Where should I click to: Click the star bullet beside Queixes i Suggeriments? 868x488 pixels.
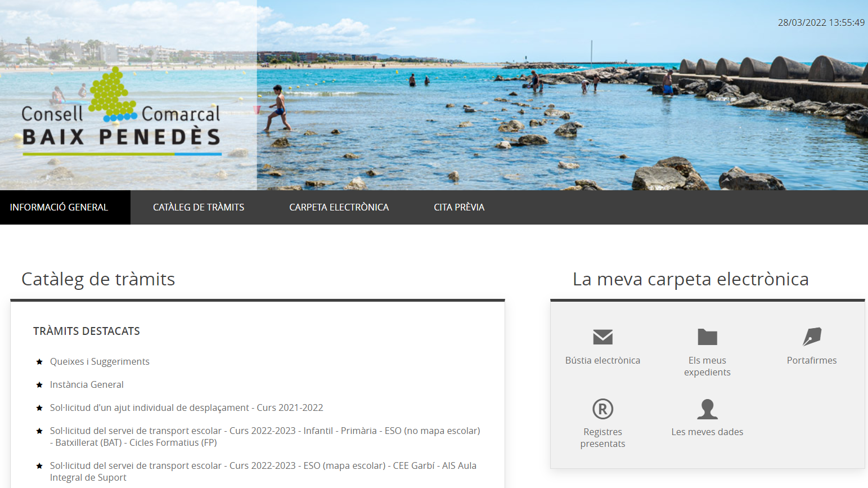39,362
